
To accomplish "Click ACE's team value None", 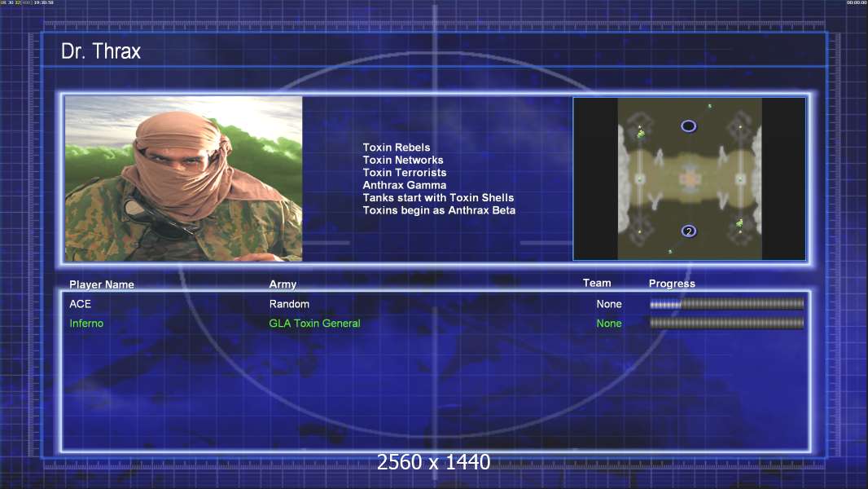I will tap(609, 304).
